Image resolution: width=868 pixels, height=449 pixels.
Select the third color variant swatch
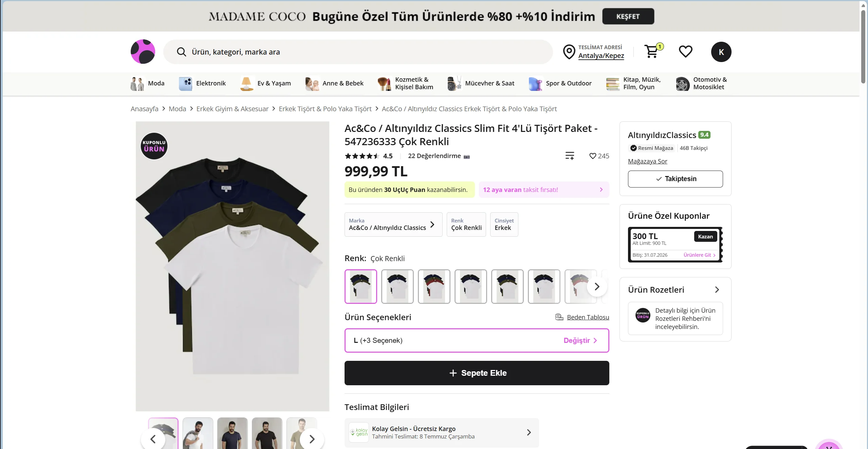coord(434,287)
